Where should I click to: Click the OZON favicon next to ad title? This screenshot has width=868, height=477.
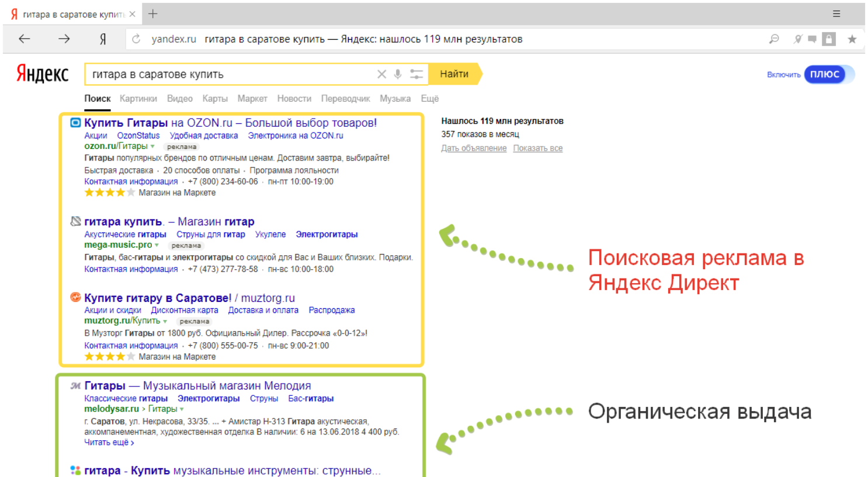coord(75,123)
